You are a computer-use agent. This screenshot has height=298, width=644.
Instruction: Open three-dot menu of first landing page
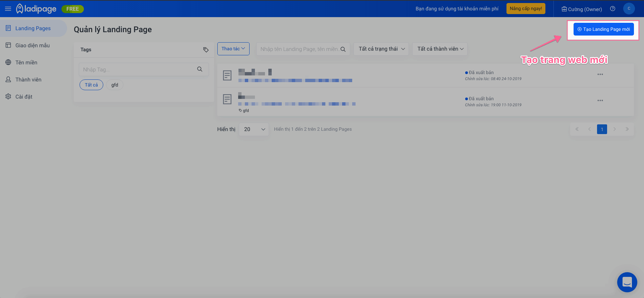click(600, 74)
